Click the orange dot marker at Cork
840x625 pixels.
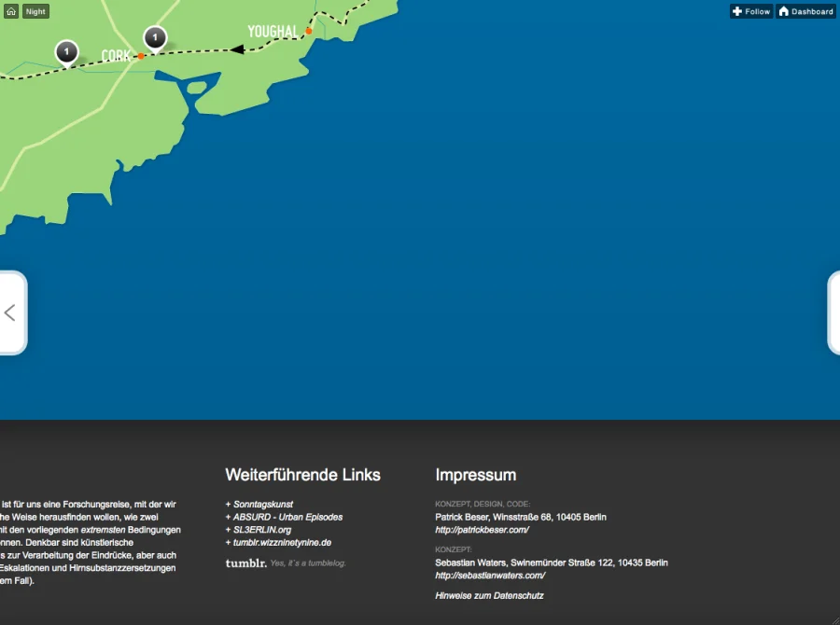click(141, 56)
